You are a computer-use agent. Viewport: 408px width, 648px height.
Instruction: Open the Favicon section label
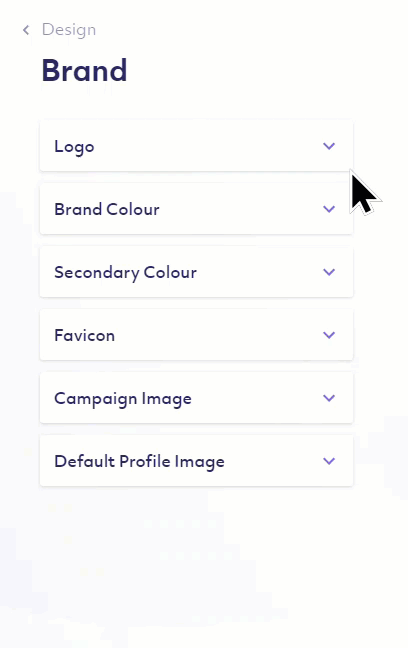click(84, 336)
